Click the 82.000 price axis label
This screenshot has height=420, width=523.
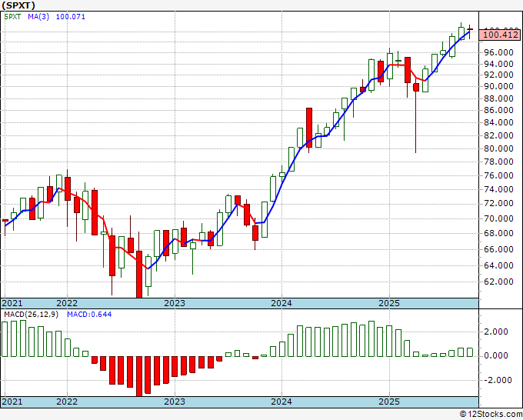[x=498, y=135]
